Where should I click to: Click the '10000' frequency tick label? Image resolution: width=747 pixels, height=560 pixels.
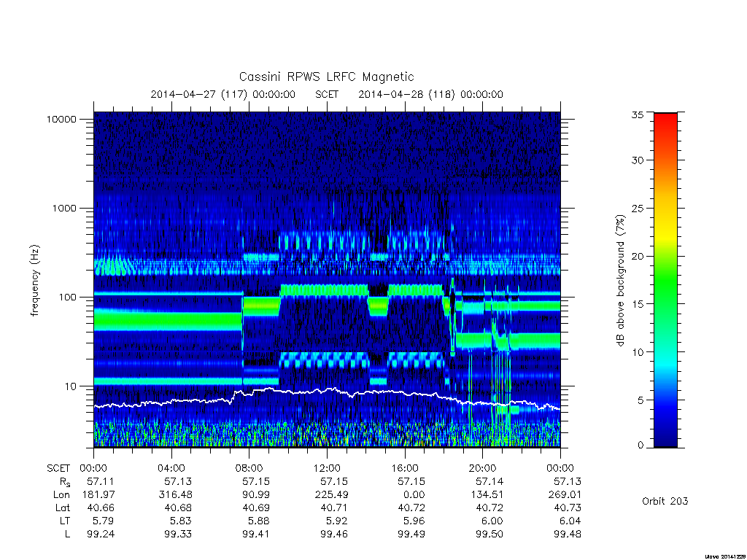tap(61, 120)
